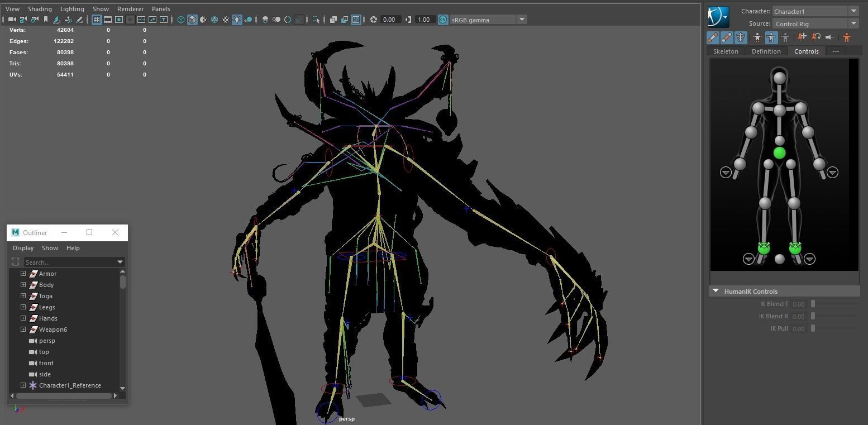Open the Outliner Display menu

[23, 248]
